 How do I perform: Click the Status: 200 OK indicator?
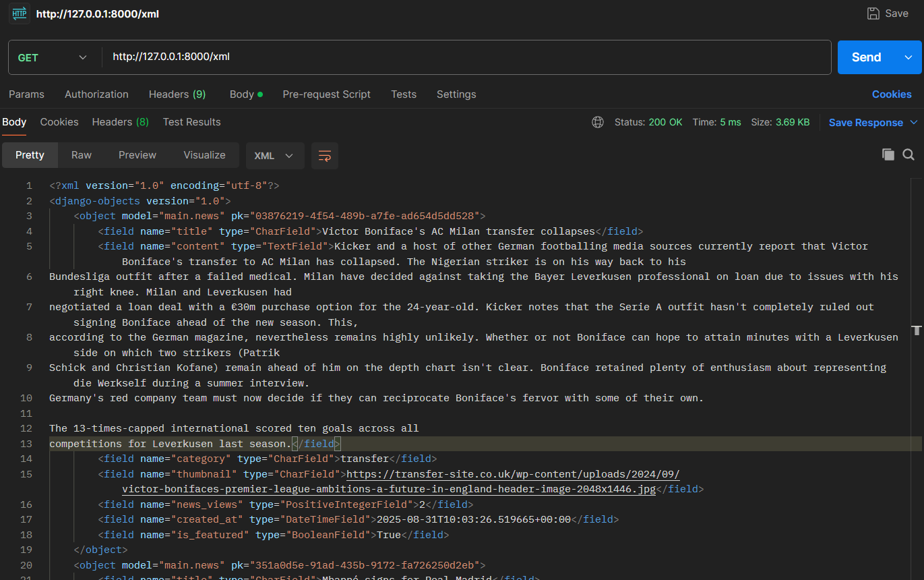(x=648, y=122)
